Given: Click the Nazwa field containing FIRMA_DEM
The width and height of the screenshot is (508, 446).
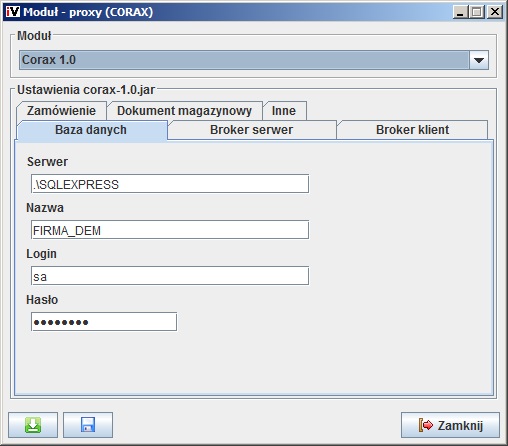Looking at the screenshot, I should pos(170,230).
